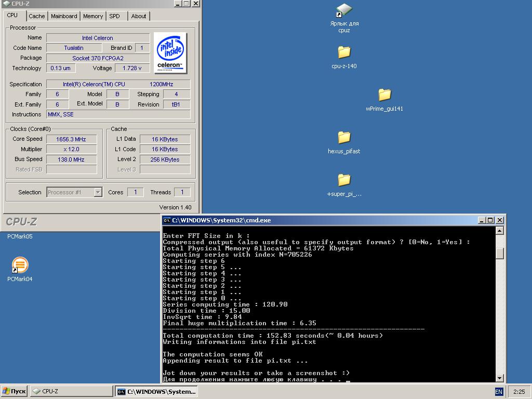Minimize the CPU-Z window
Screen dimensions: 532x399
(x=178, y=4)
